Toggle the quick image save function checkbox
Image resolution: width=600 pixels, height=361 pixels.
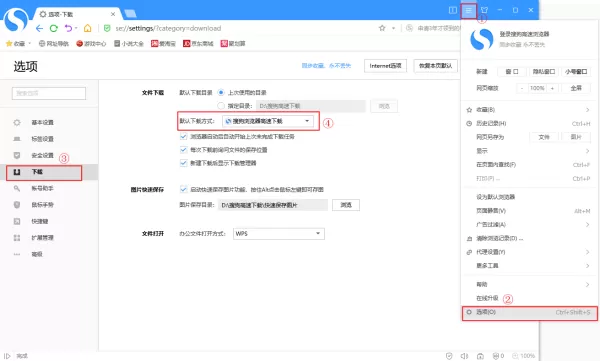coord(183,189)
